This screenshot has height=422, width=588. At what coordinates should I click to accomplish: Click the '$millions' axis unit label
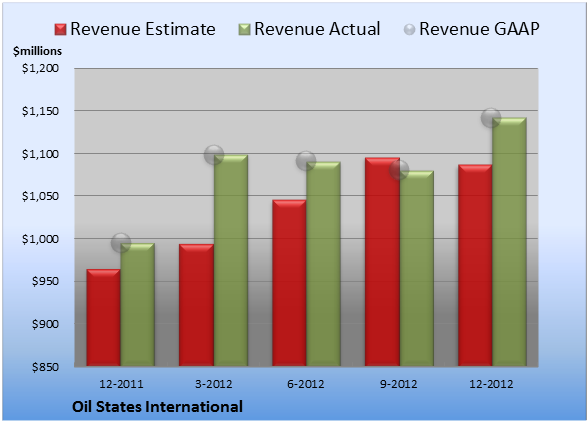click(37, 51)
